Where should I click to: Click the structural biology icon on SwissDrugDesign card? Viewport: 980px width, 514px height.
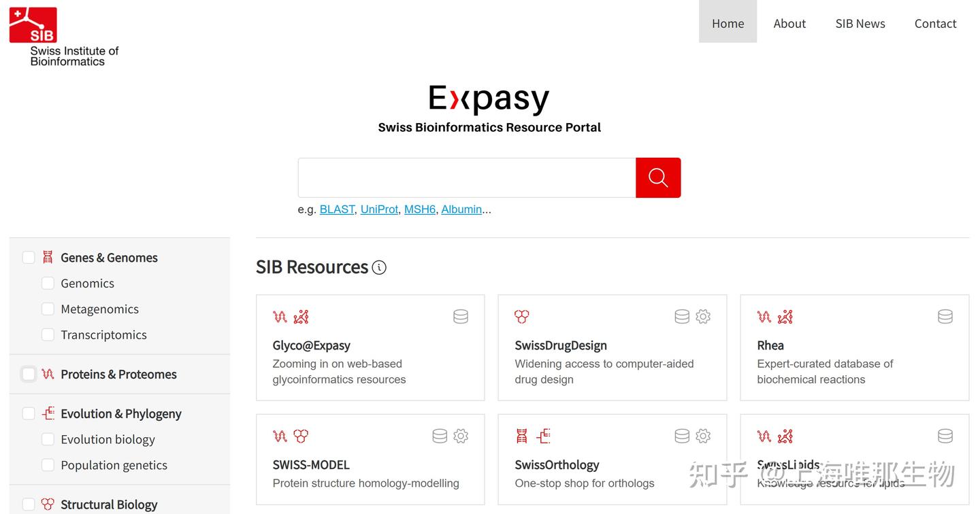pos(522,316)
